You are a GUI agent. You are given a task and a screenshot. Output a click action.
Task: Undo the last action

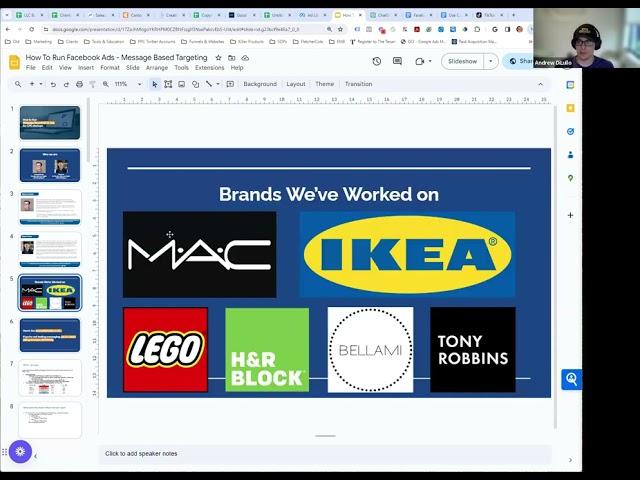click(53, 84)
